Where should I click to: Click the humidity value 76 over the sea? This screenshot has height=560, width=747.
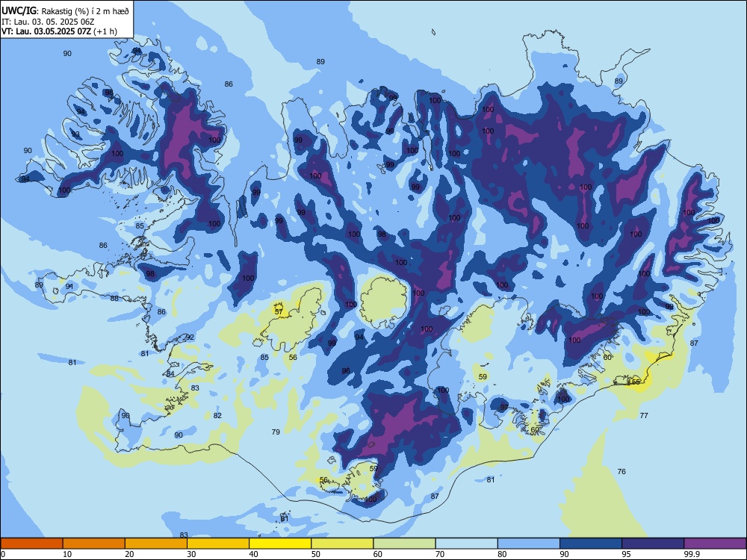622,471
